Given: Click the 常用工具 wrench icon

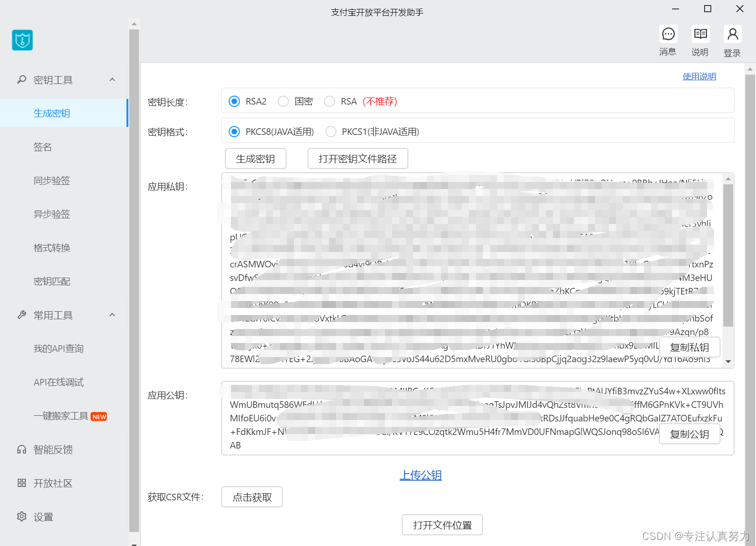Looking at the screenshot, I should pyautogui.click(x=21, y=315).
